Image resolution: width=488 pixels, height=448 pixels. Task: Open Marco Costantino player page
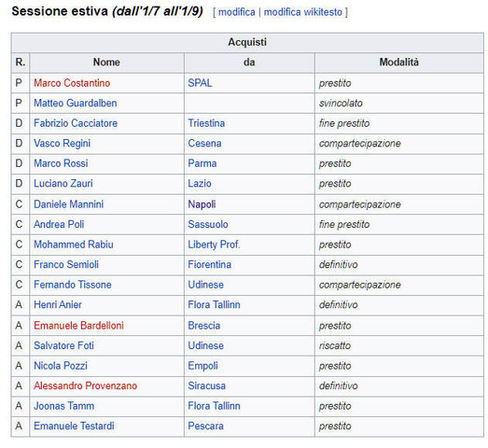coord(72,83)
